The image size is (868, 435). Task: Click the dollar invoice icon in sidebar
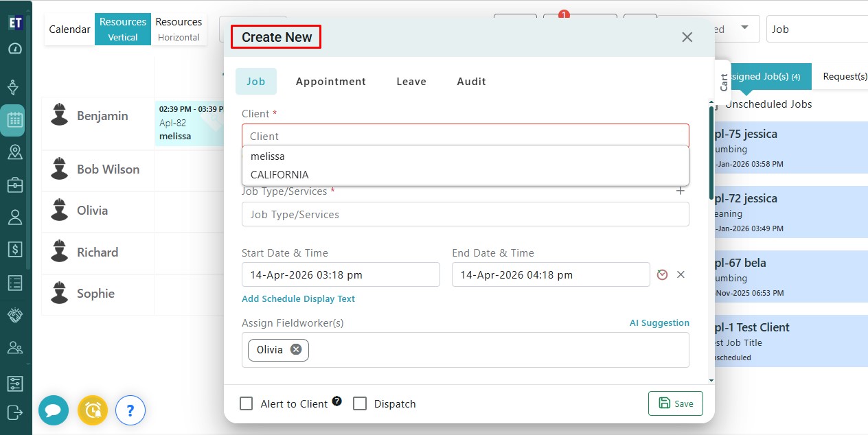[x=14, y=249]
